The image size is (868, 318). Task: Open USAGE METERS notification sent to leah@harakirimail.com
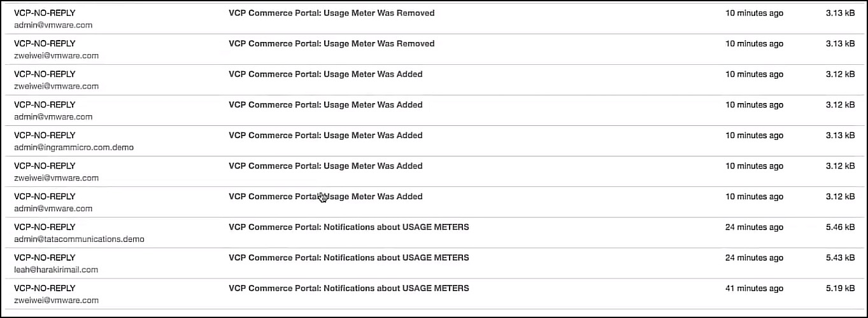coord(348,258)
